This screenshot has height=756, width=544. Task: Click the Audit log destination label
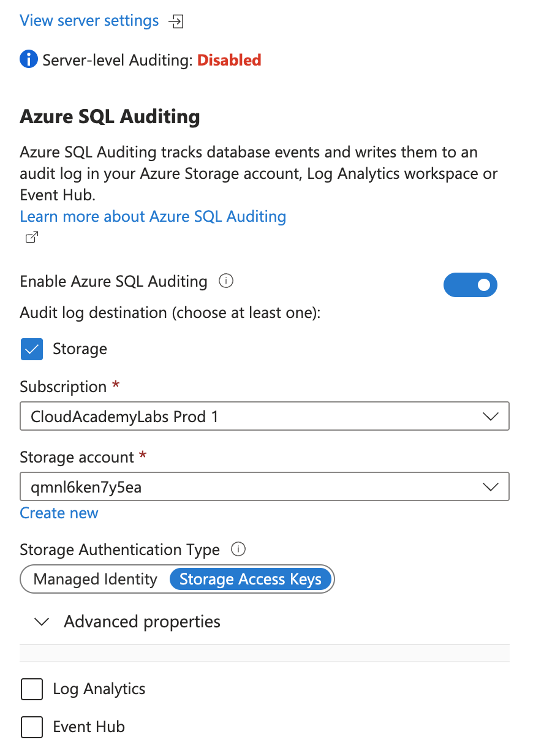171,312
